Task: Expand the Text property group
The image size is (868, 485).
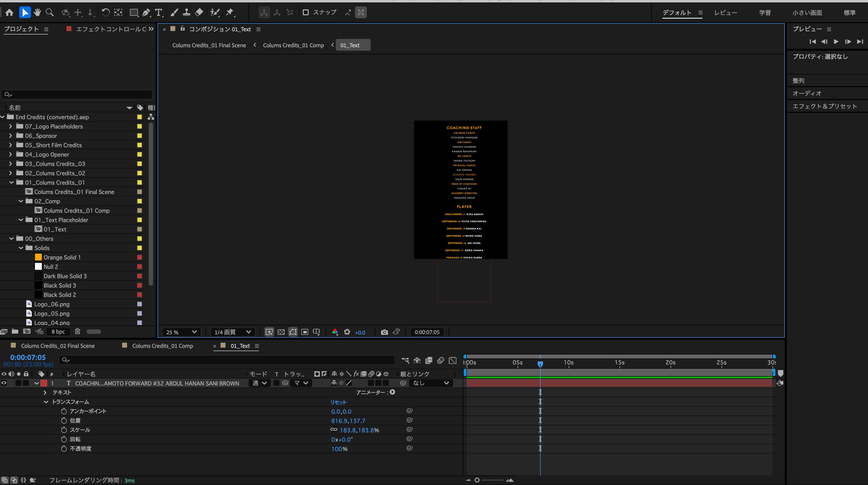Action: (x=45, y=392)
